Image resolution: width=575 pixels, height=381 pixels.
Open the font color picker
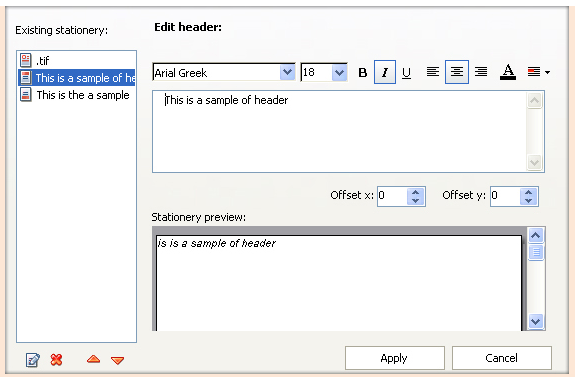[508, 72]
